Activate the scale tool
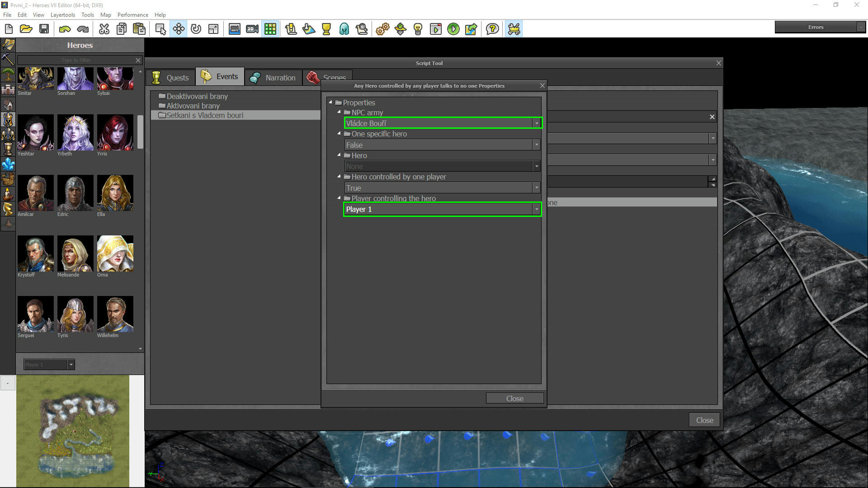This screenshot has width=868, height=488. tap(213, 29)
